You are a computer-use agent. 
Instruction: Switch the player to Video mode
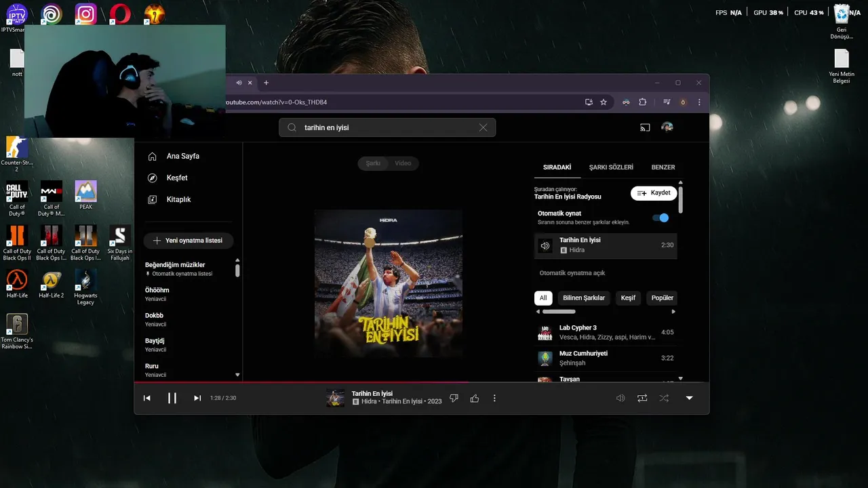point(403,163)
